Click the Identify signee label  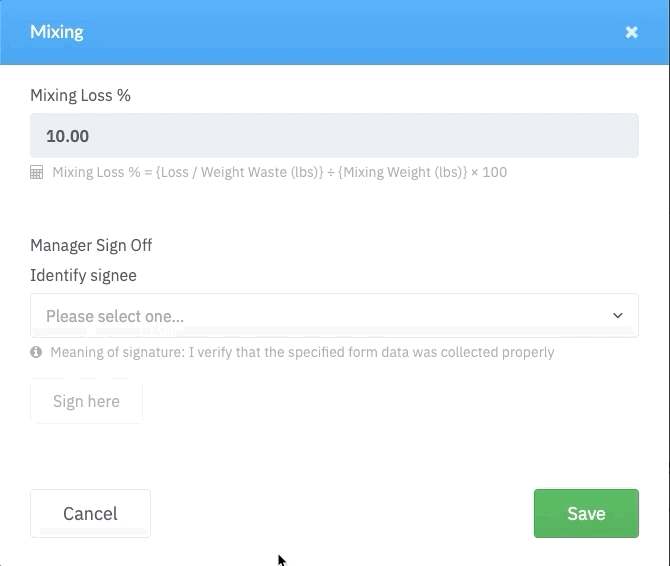click(83, 275)
